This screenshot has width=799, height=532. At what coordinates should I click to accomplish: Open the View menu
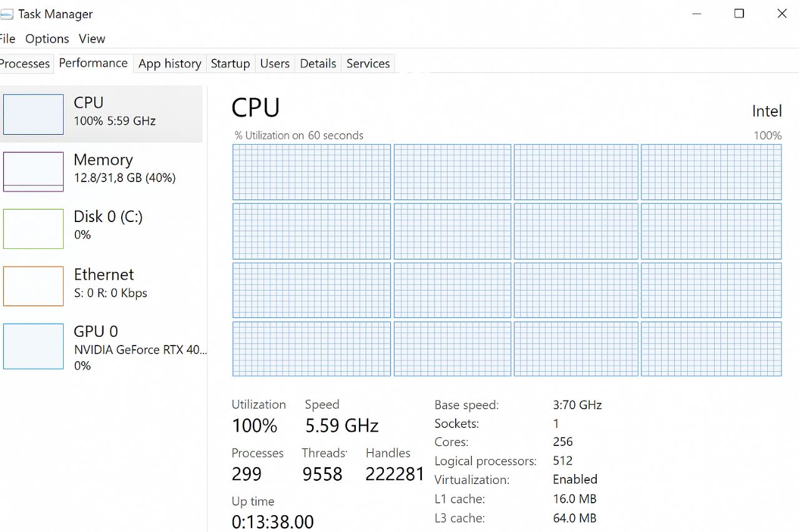tap(92, 39)
